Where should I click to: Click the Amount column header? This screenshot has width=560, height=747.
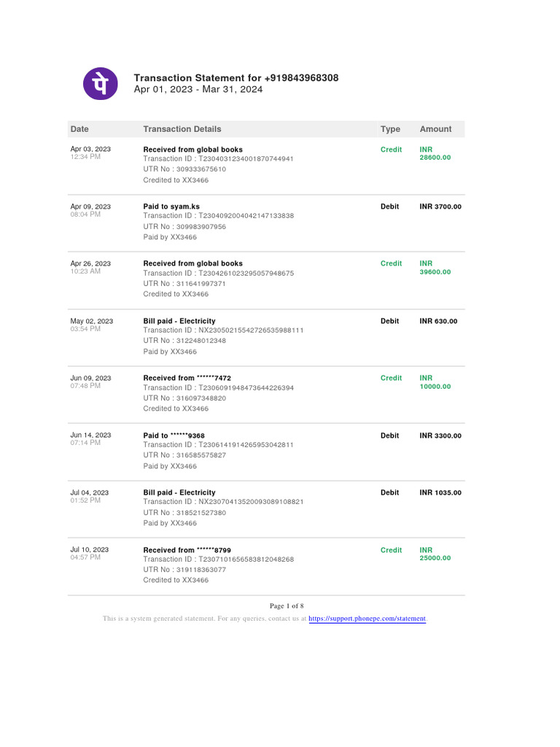(x=435, y=129)
